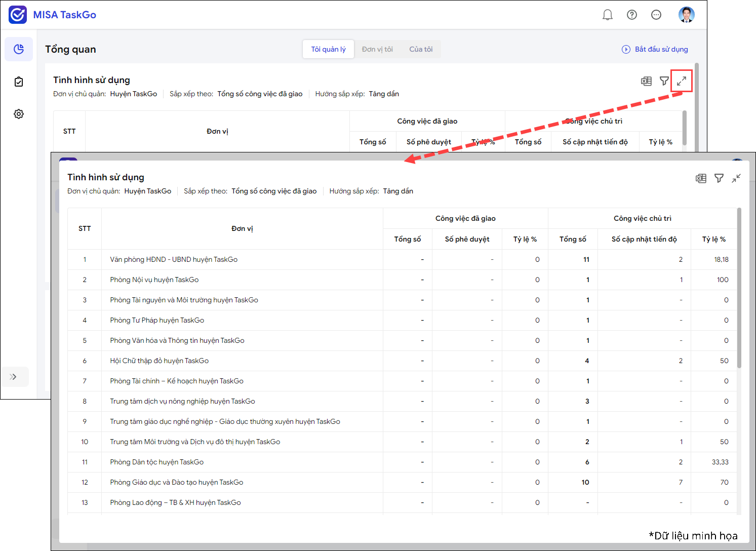Select row Trung tâm dịch vụ nông nghiệp
This screenshot has height=551, width=756.
(x=402, y=401)
